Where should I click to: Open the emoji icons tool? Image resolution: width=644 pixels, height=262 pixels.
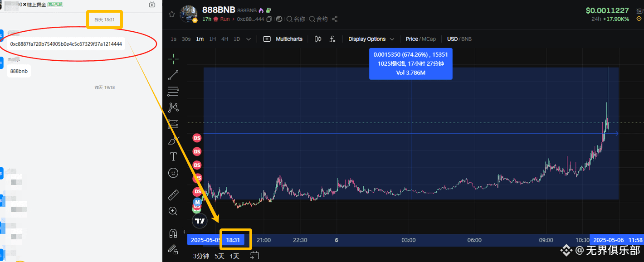point(173,173)
